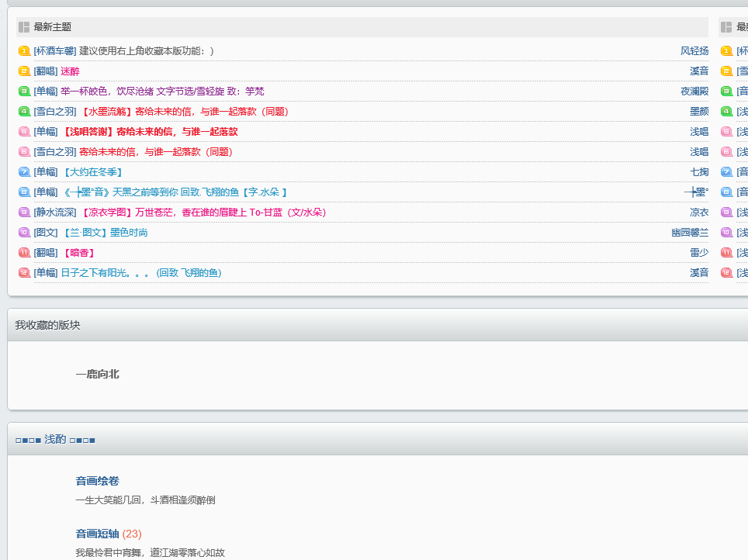748x560 pixels.
Task: Click the blue number 7 rank icon in the 最新主题 list
Action: click(x=24, y=171)
